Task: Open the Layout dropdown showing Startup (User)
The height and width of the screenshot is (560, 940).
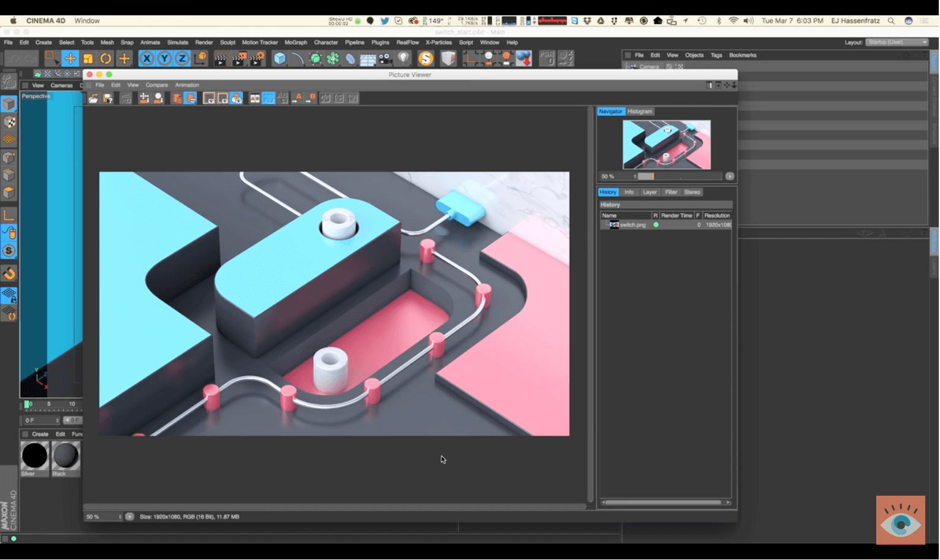Action: (x=898, y=42)
